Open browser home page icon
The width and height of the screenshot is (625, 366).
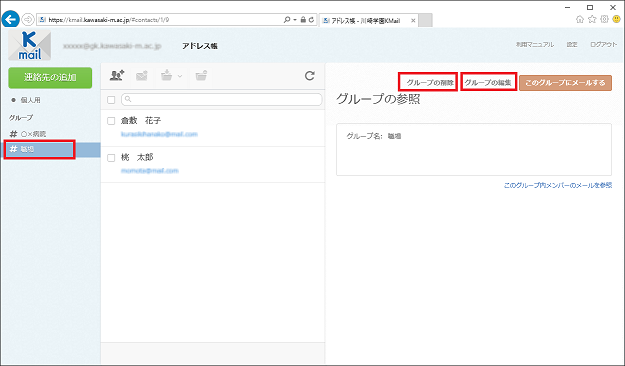pos(580,19)
